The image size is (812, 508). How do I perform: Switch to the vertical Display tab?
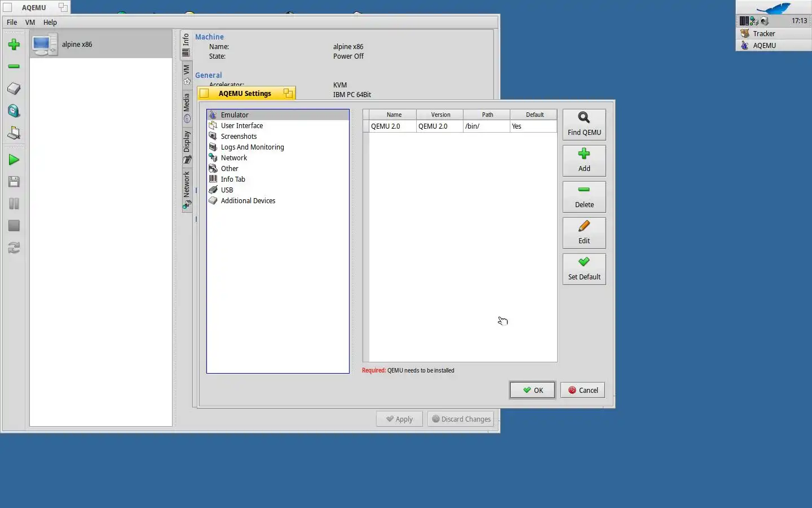click(x=186, y=147)
